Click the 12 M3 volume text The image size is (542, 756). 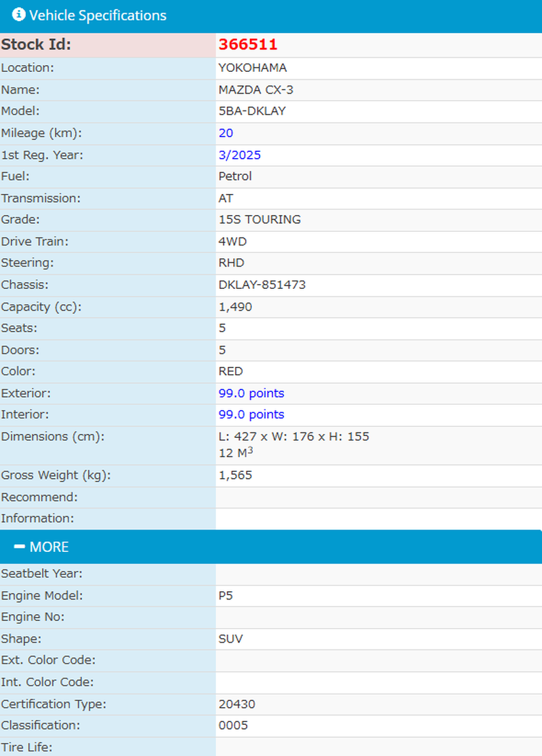pos(236,453)
